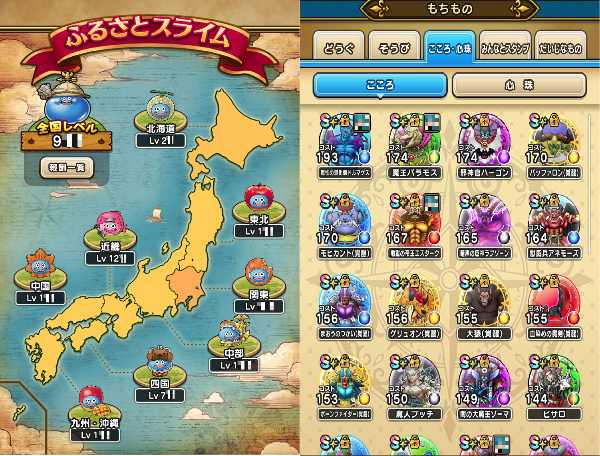Tap the national level explorer slime
600x456 pixels.
(x=66, y=101)
